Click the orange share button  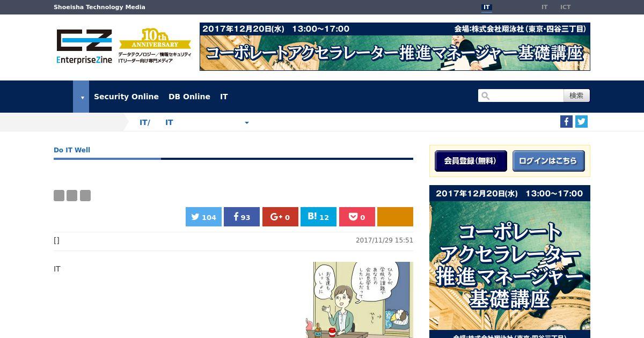pyautogui.click(x=395, y=217)
